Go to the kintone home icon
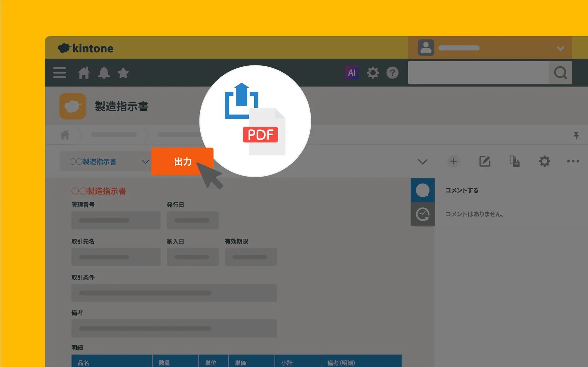The image size is (588, 367). pos(84,73)
